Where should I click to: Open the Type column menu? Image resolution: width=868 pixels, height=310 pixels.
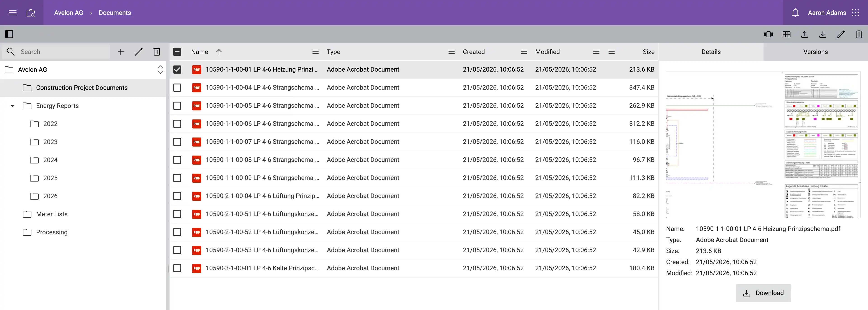tap(452, 51)
